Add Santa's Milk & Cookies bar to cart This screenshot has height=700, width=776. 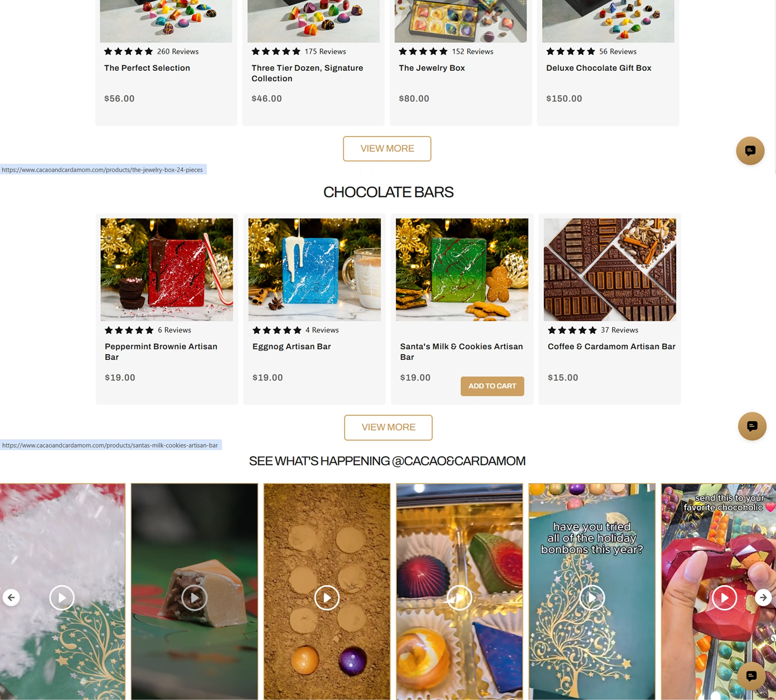coord(492,386)
